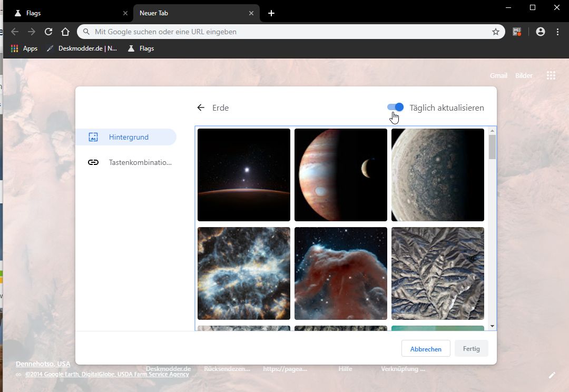Go back in browser history
The height and width of the screenshot is (392, 569).
click(x=15, y=32)
